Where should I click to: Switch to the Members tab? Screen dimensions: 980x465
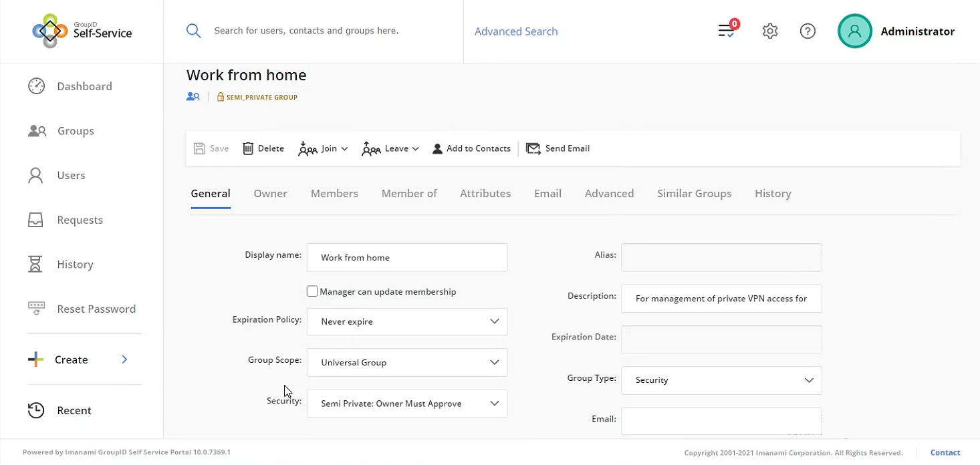(x=334, y=193)
